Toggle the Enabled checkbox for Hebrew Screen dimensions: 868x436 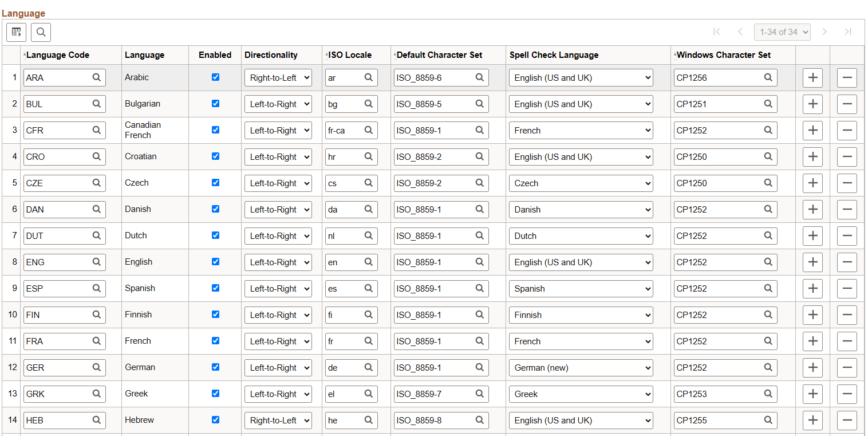point(215,419)
